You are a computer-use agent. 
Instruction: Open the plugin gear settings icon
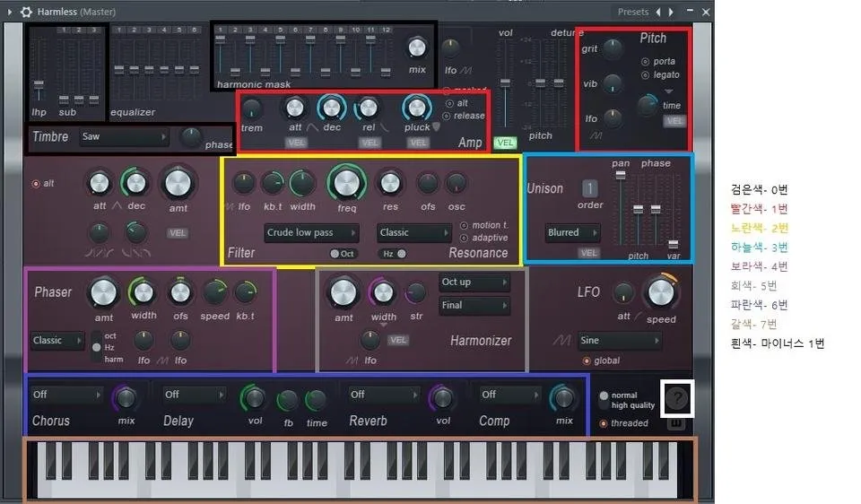pyautogui.click(x=26, y=12)
